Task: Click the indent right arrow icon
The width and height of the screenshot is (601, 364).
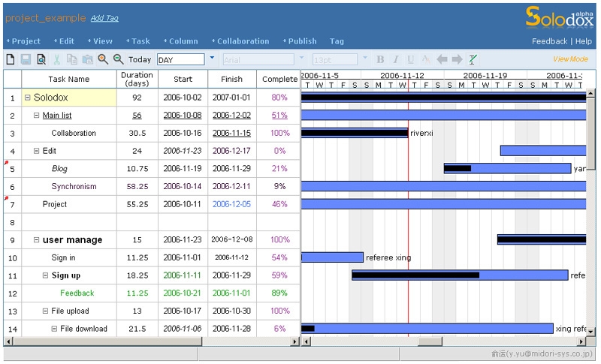Action: click(x=457, y=59)
